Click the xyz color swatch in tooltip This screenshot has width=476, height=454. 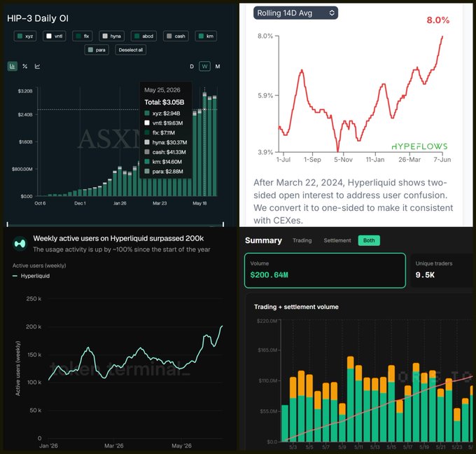click(x=147, y=113)
